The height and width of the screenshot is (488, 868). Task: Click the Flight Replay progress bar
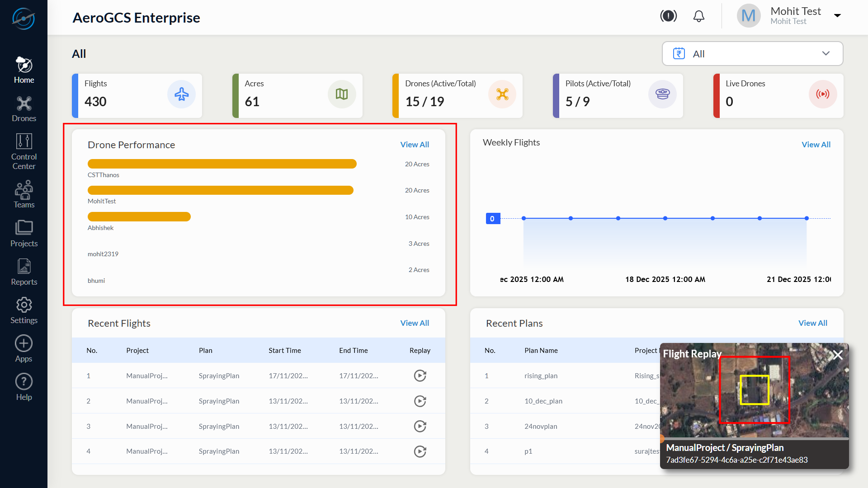pyautogui.click(x=754, y=438)
